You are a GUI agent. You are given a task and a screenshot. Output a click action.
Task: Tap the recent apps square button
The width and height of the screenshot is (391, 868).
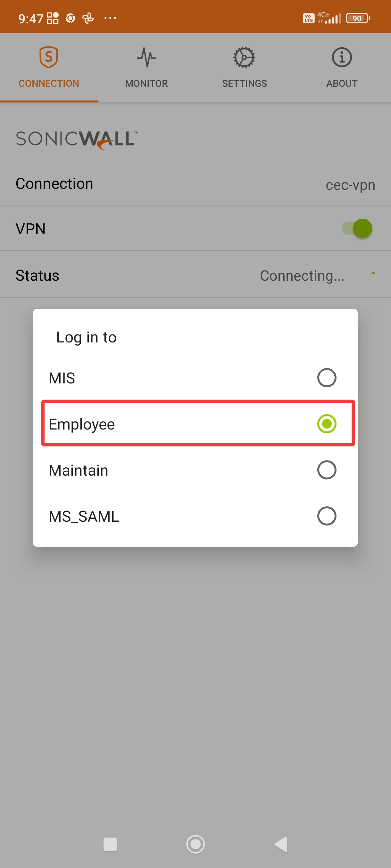click(110, 844)
